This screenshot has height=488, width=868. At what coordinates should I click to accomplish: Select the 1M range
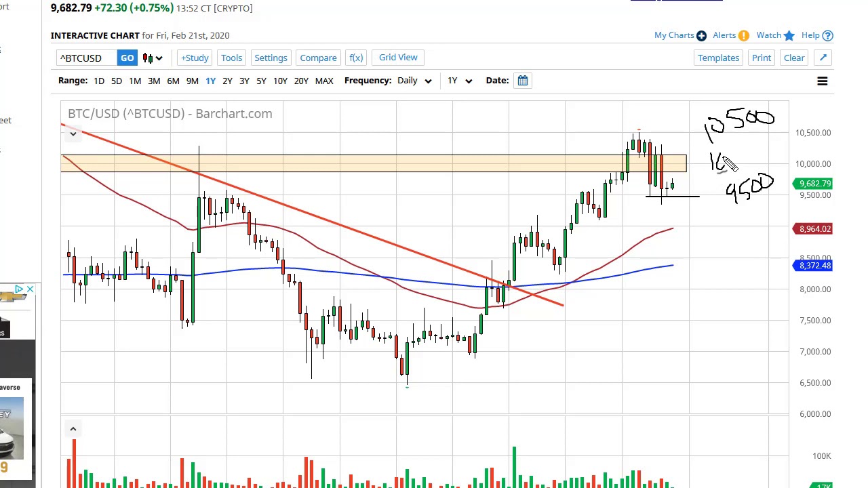coord(135,81)
